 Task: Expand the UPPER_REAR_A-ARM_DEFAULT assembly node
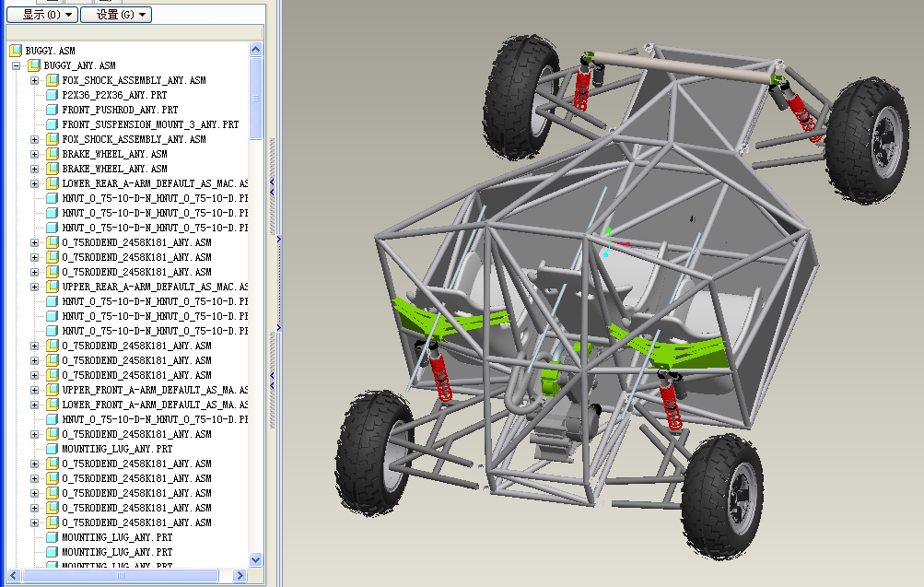[x=35, y=287]
